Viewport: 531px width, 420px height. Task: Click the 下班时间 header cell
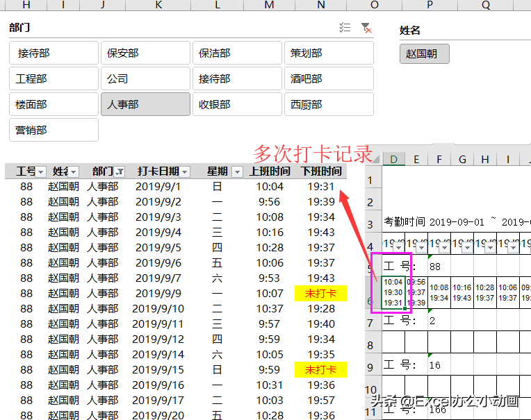click(x=321, y=171)
